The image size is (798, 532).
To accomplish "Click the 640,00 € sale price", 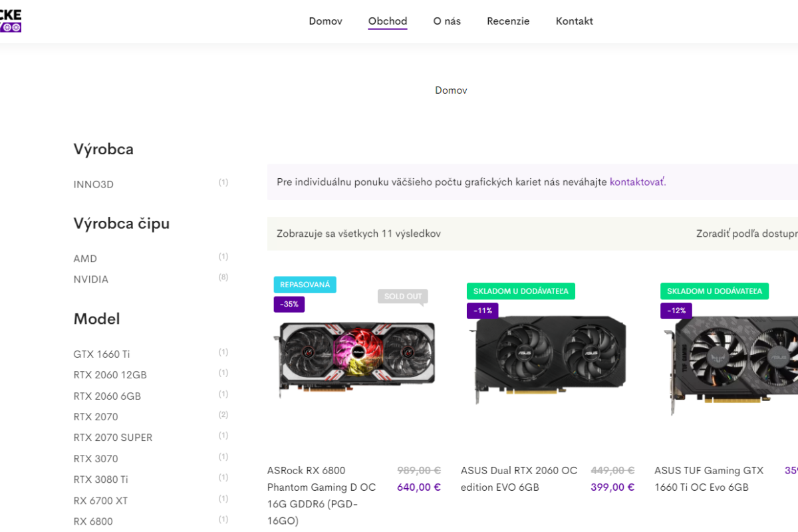I will coord(419,487).
